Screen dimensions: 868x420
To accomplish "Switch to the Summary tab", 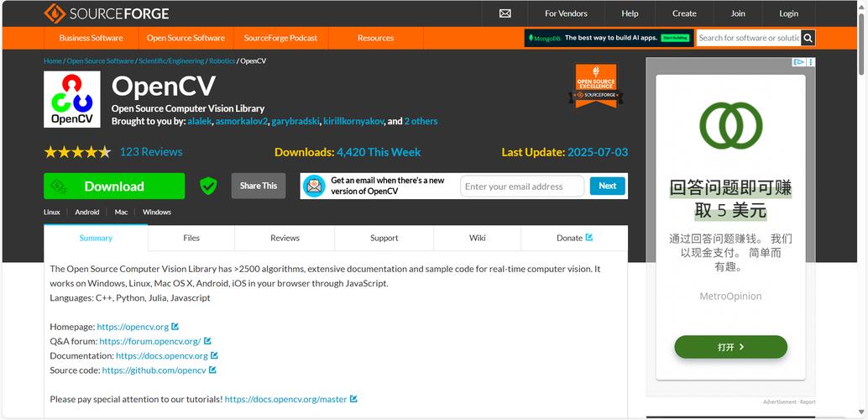I will pos(96,238).
